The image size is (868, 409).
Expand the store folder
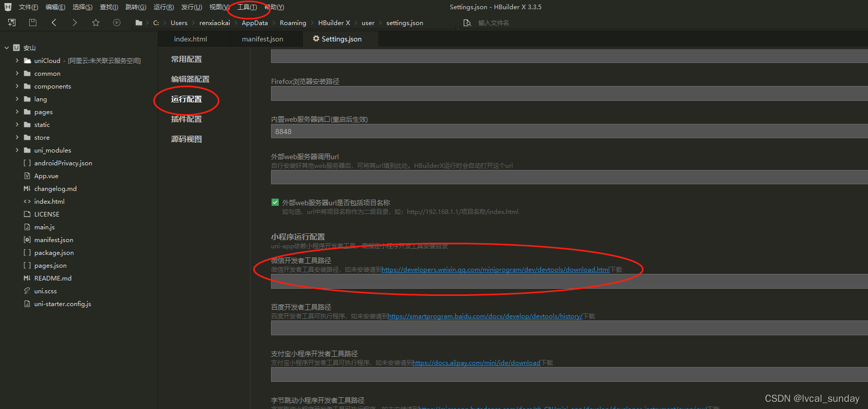17,137
